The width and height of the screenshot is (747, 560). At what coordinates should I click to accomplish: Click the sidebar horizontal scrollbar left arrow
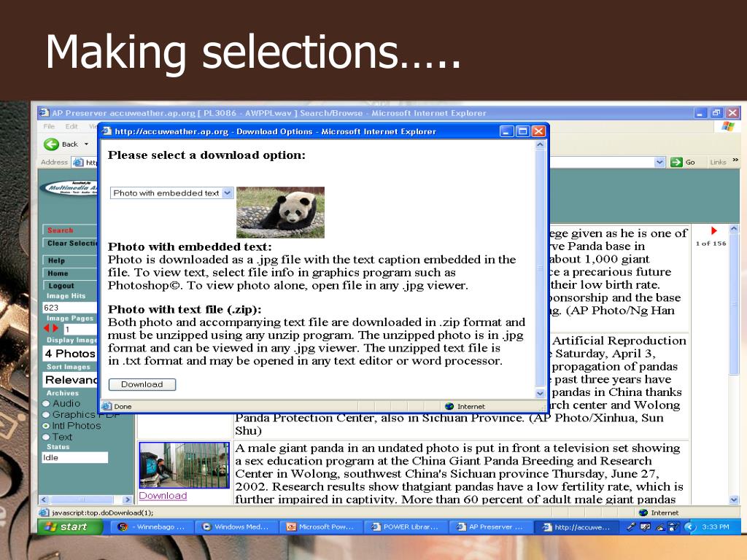[x=44, y=499]
